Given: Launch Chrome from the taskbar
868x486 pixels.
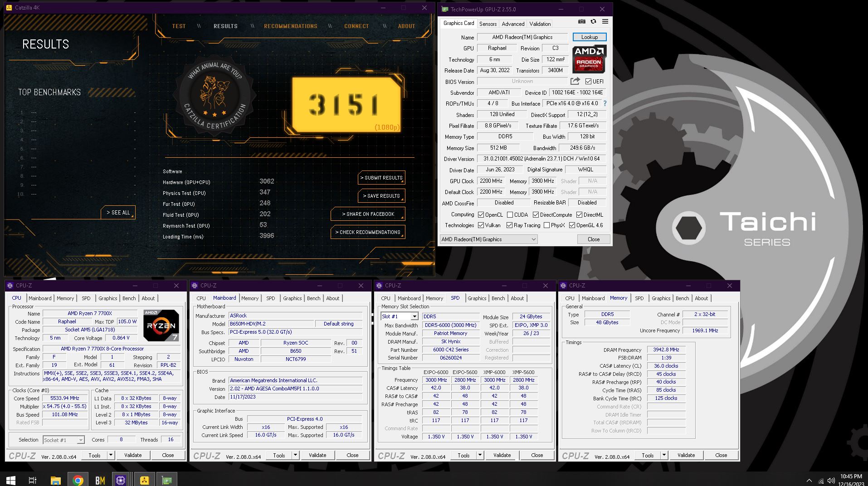Looking at the screenshot, I should click(x=78, y=480).
